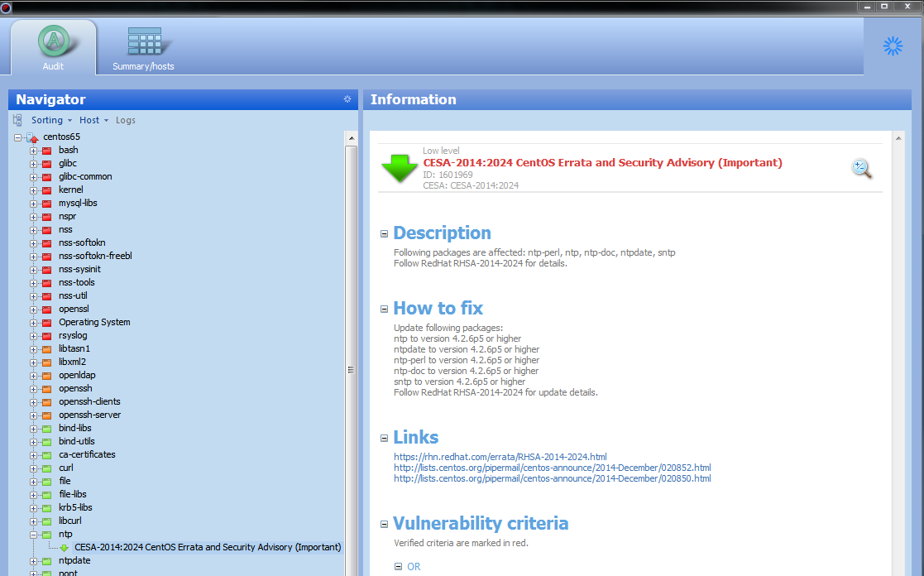Image resolution: width=924 pixels, height=576 pixels.
Task: Click the orange icon beside libtasn1
Action: coord(46,349)
